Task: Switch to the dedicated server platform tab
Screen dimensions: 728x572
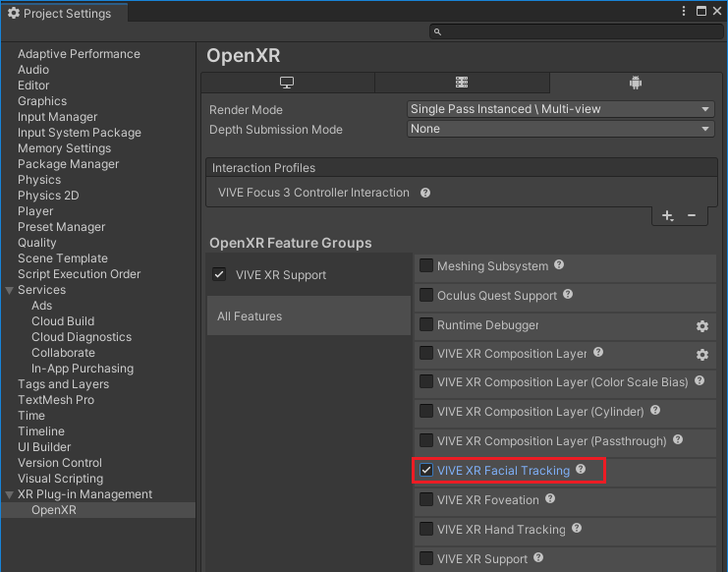Action: (462, 83)
